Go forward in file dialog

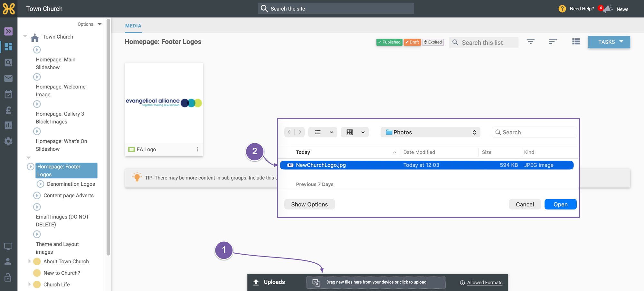click(300, 132)
